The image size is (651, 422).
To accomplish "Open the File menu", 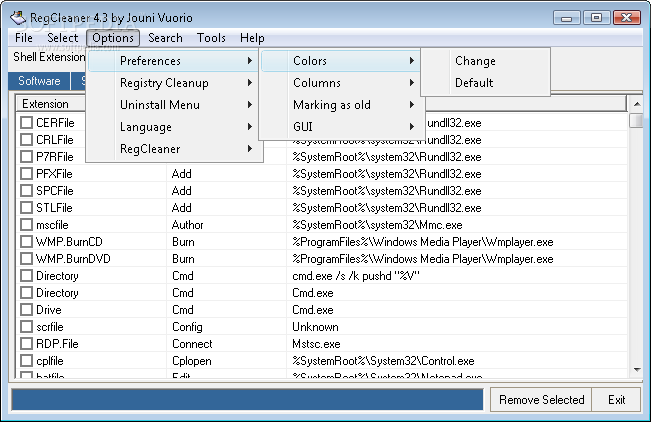I will pyautogui.click(x=24, y=38).
